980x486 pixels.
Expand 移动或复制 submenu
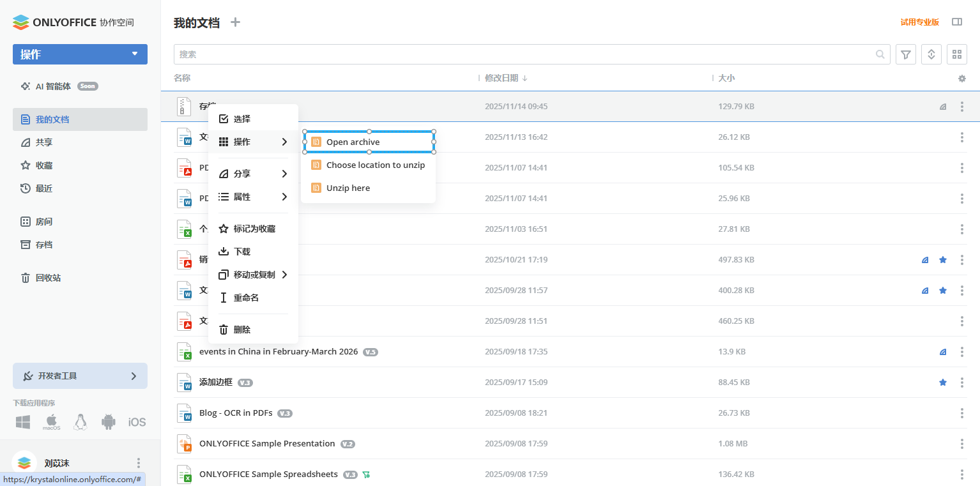pos(253,275)
